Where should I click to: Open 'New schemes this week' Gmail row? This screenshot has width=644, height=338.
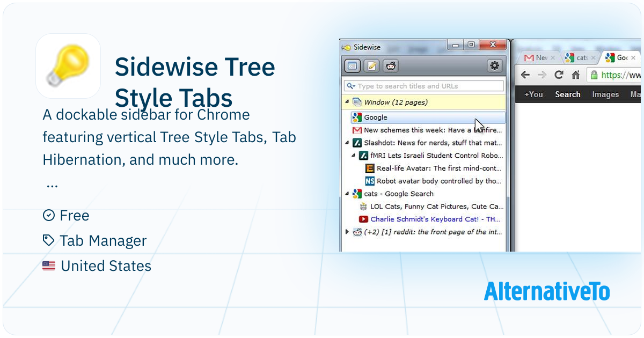[428, 130]
